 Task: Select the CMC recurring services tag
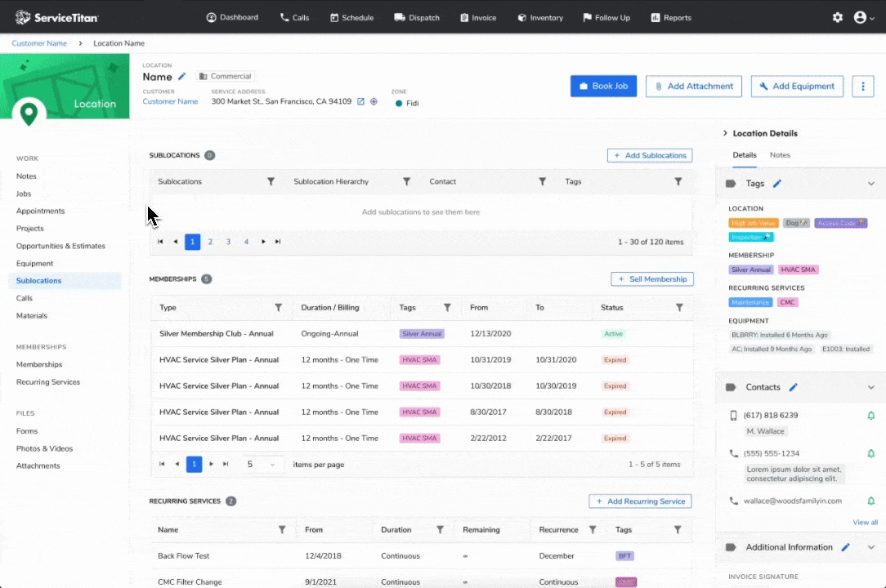787,302
